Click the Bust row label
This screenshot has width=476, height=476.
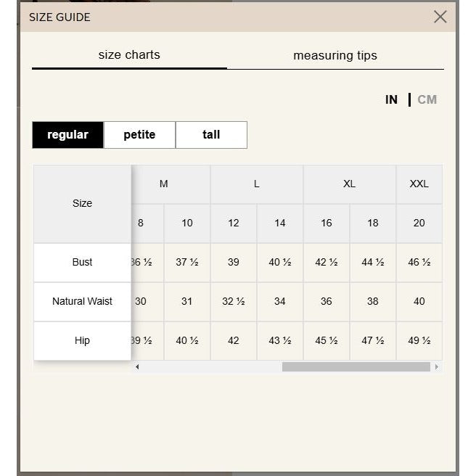tap(82, 263)
